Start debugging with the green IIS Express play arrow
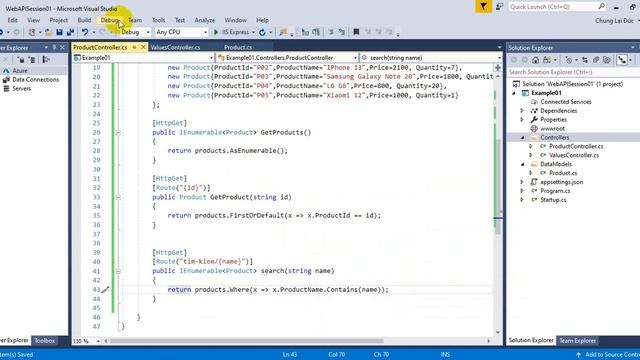 (216, 32)
